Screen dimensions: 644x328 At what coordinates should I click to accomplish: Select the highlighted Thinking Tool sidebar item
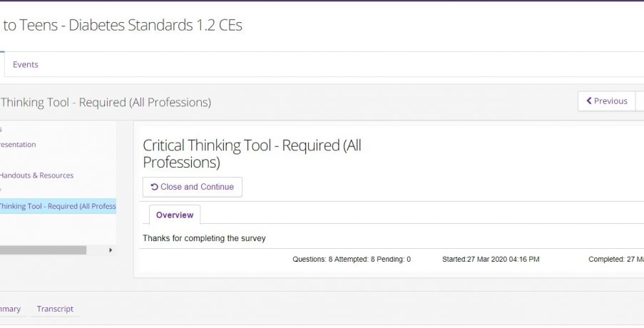click(57, 206)
